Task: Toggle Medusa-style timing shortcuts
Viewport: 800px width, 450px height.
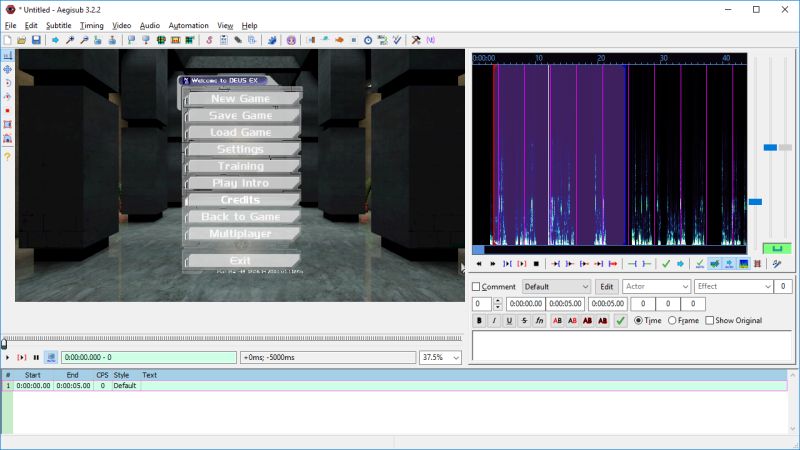Action: coord(758,264)
